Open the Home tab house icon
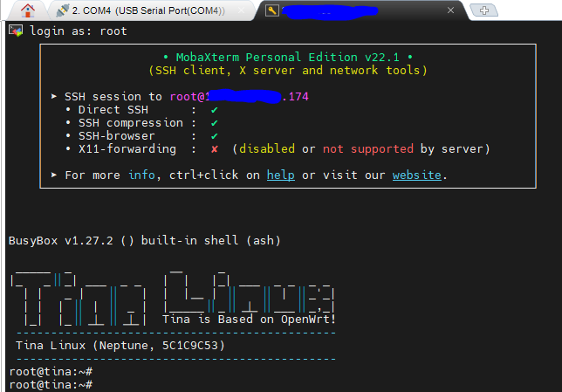 click(x=28, y=10)
